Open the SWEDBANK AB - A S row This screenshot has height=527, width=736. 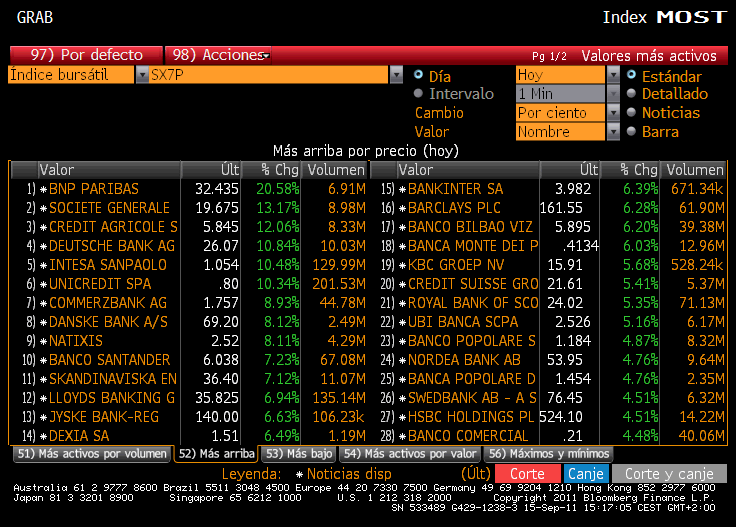click(x=549, y=398)
